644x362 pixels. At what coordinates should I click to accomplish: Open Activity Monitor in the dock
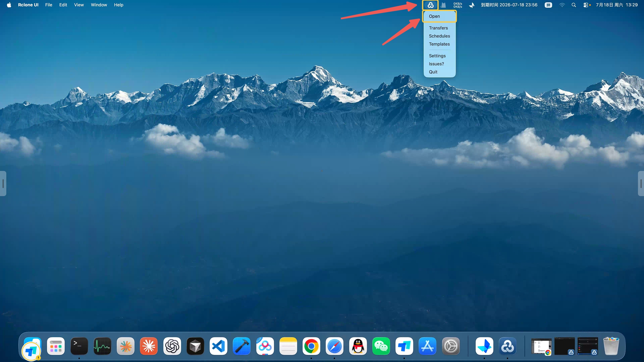[x=102, y=346]
